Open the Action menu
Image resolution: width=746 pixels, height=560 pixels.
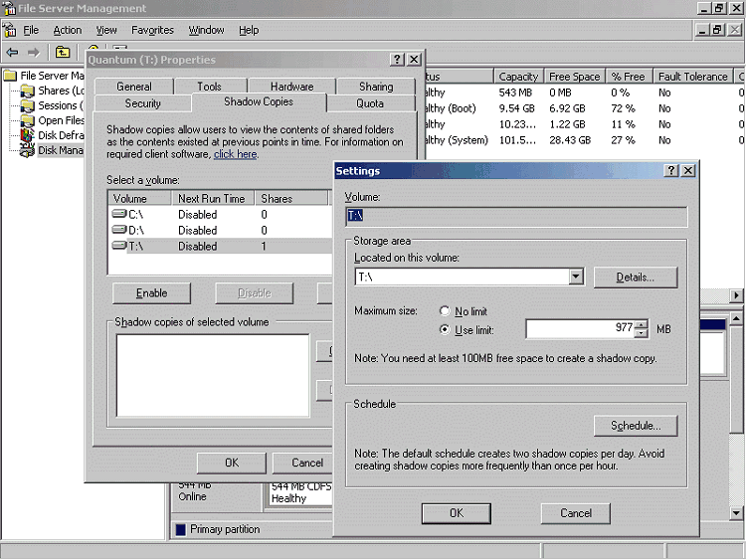68,31
